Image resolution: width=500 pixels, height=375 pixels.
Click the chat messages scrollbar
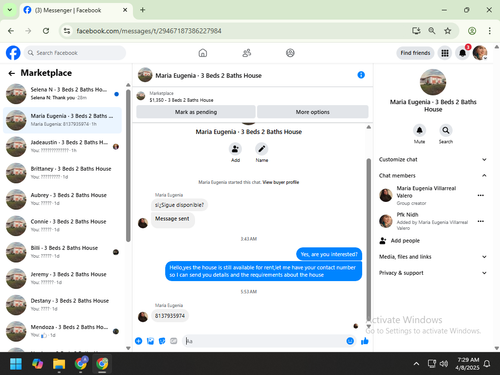[368, 239]
